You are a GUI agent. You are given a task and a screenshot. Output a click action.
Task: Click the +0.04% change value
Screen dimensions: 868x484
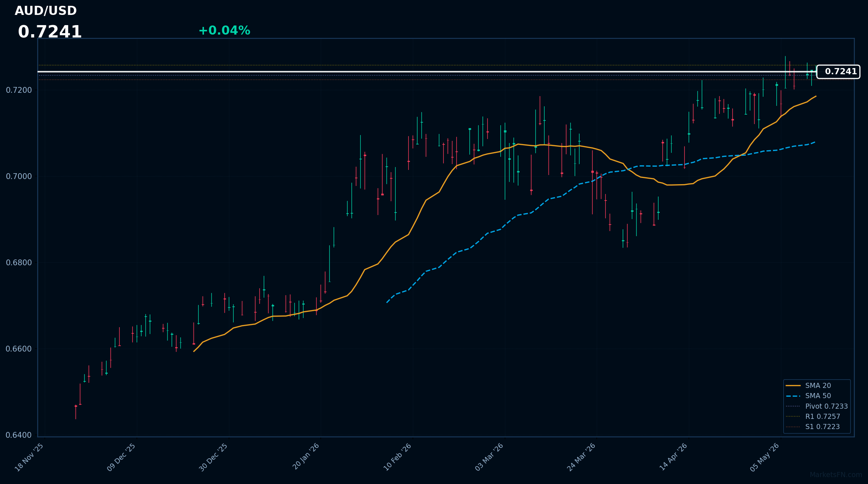pos(224,31)
